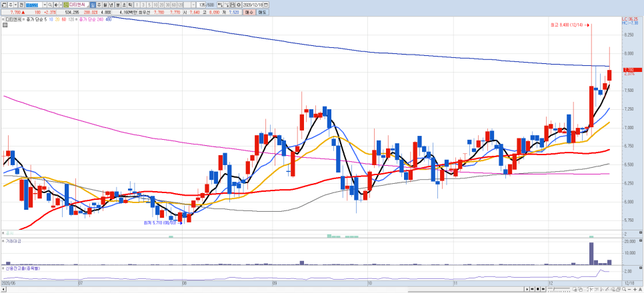The height and width of the screenshot is (293, 644).
Task: Click the 매수 buy button
Action: (x=249, y=12)
